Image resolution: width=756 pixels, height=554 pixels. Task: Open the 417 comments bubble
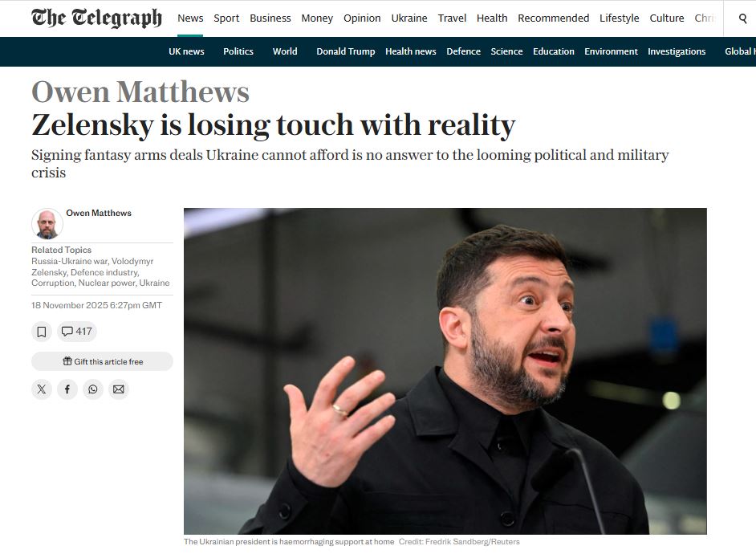[x=77, y=332]
